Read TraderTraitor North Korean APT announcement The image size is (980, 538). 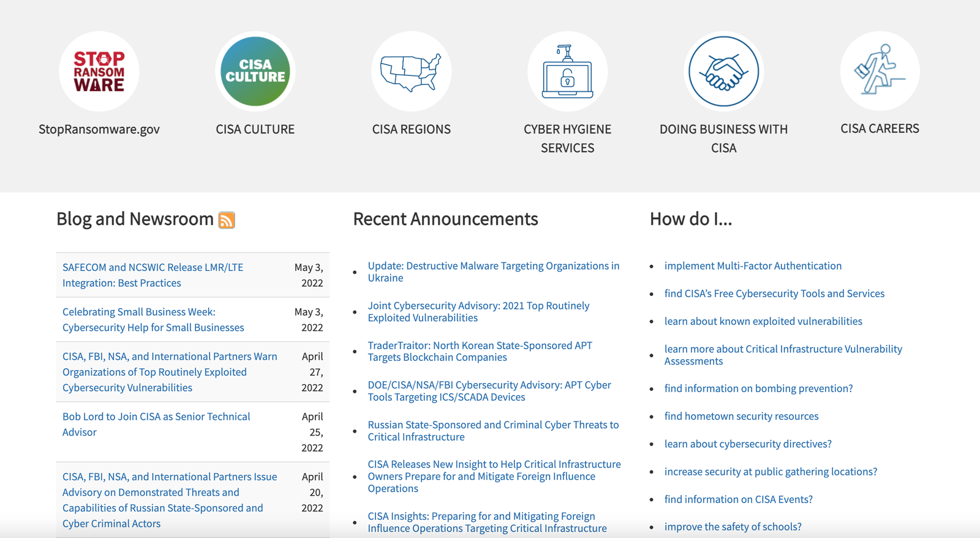480,352
